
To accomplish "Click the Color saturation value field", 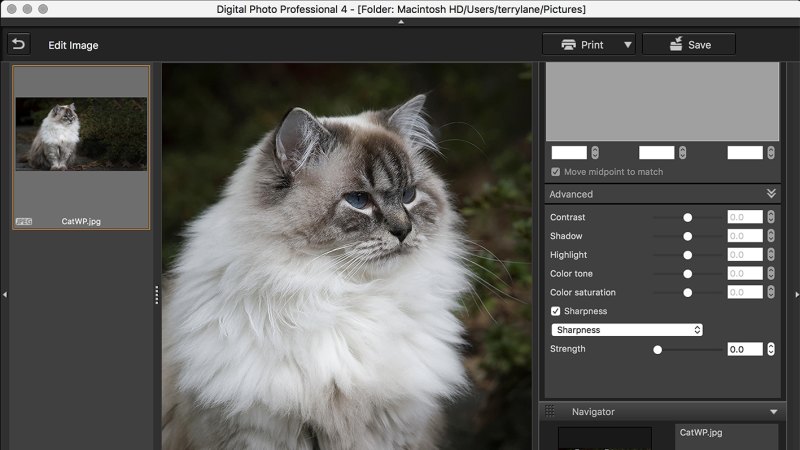I will (745, 292).
